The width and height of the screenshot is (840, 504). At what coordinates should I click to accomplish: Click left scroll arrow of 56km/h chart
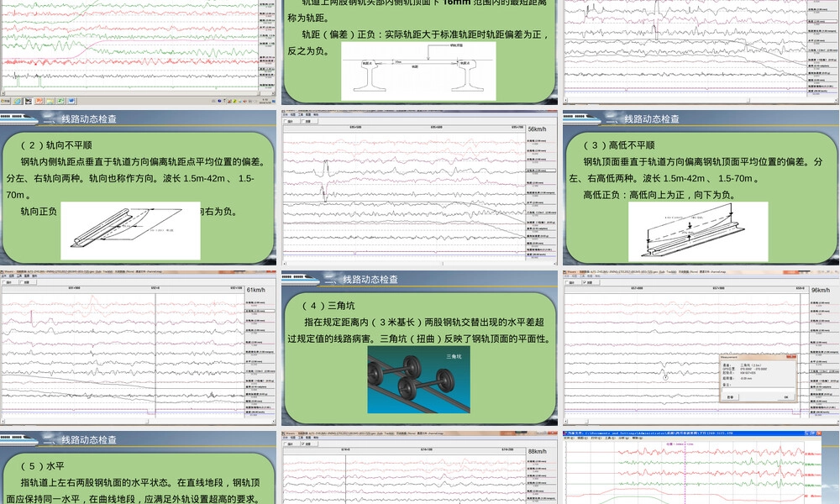[285, 264]
